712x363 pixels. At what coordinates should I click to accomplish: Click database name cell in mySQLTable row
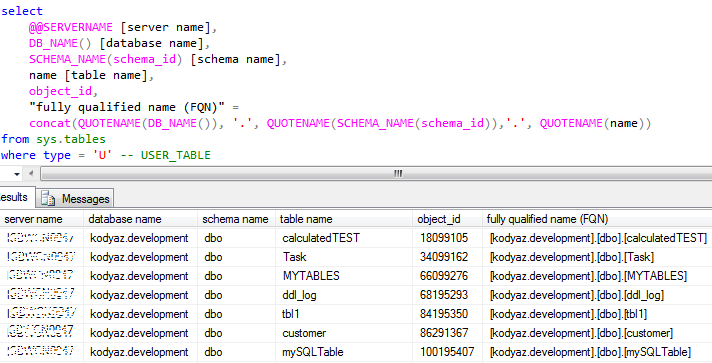[139, 352]
